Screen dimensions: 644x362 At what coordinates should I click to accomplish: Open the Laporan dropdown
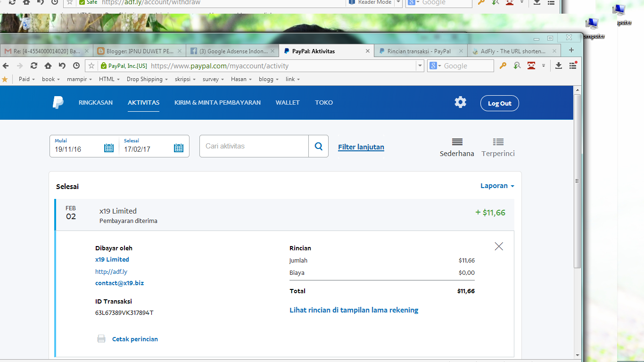pyautogui.click(x=497, y=186)
